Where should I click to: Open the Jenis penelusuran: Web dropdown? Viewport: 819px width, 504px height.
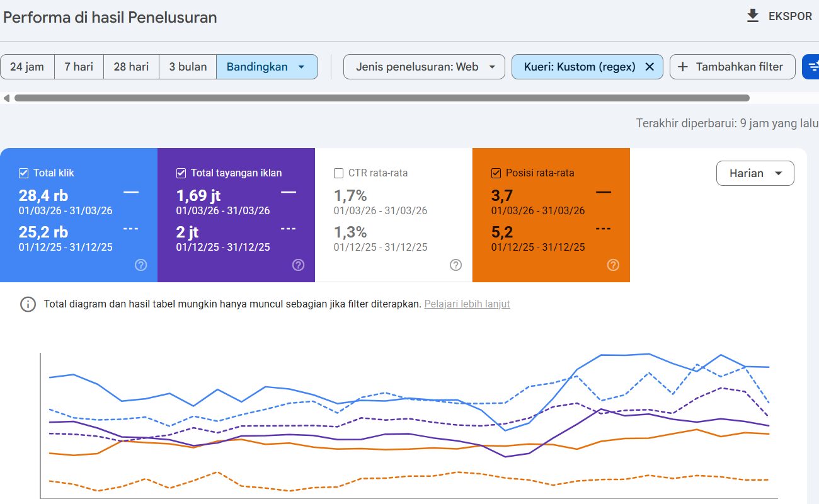[x=424, y=67]
